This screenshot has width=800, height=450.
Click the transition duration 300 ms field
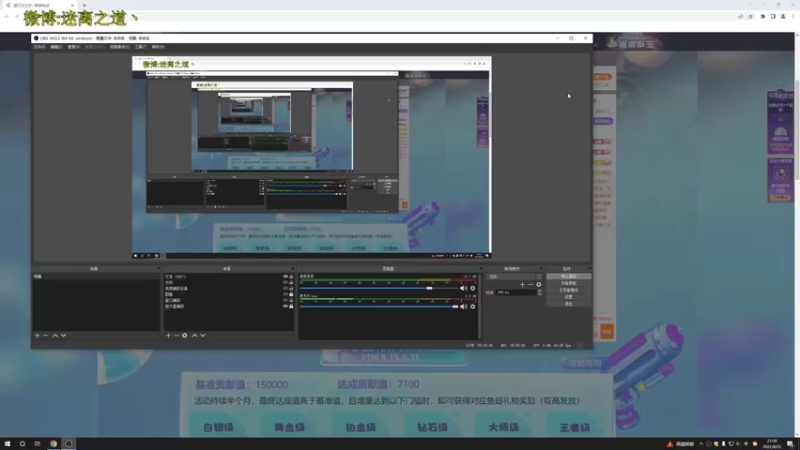(x=516, y=292)
